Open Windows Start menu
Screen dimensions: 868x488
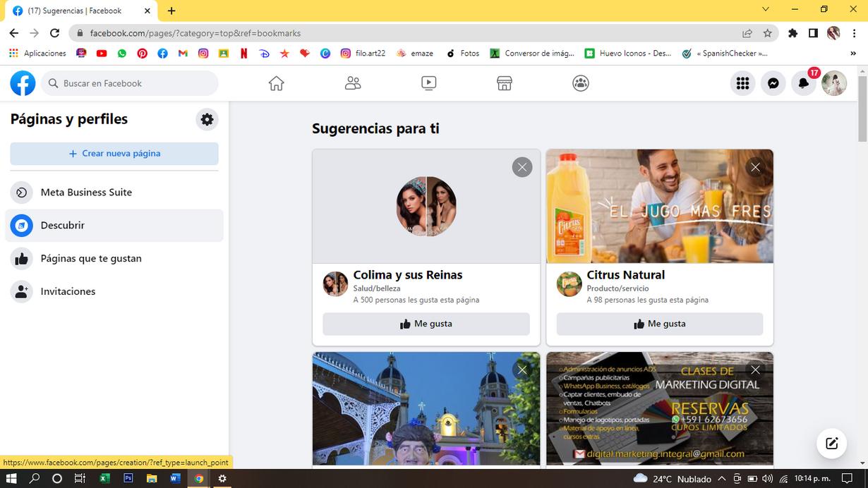(11, 479)
